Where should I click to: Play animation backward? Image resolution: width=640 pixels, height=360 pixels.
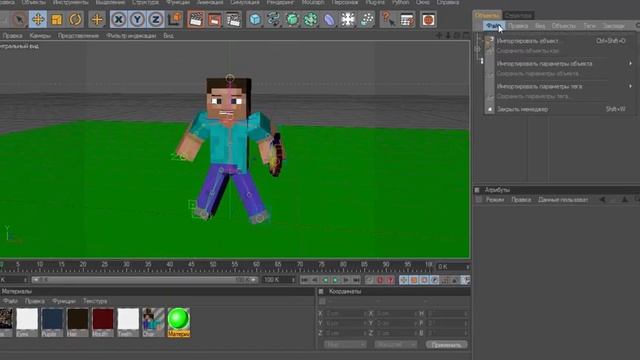325,280
